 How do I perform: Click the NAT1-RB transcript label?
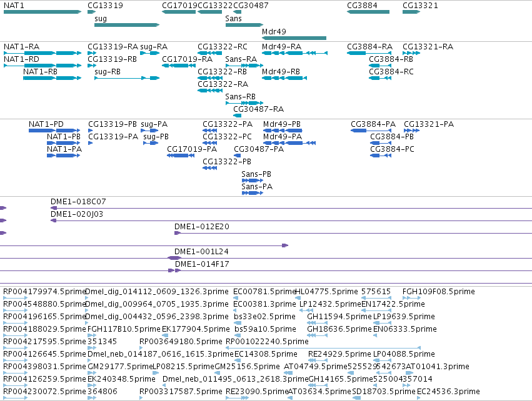click(40, 72)
